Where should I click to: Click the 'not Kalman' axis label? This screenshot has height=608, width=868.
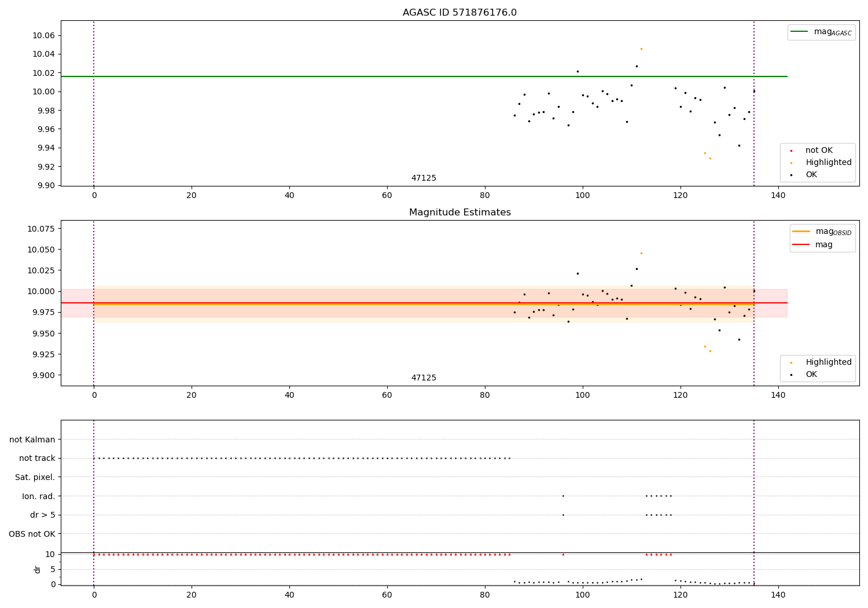(x=32, y=440)
